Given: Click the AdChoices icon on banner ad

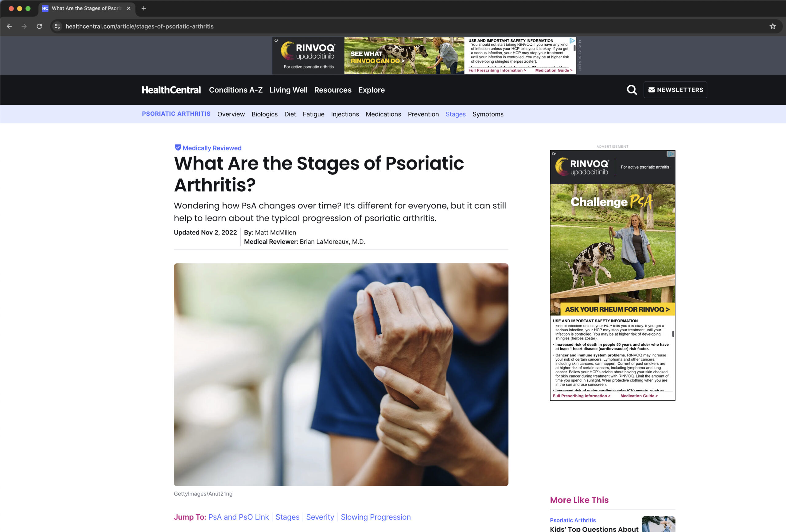Looking at the screenshot, I should tap(572, 41).
